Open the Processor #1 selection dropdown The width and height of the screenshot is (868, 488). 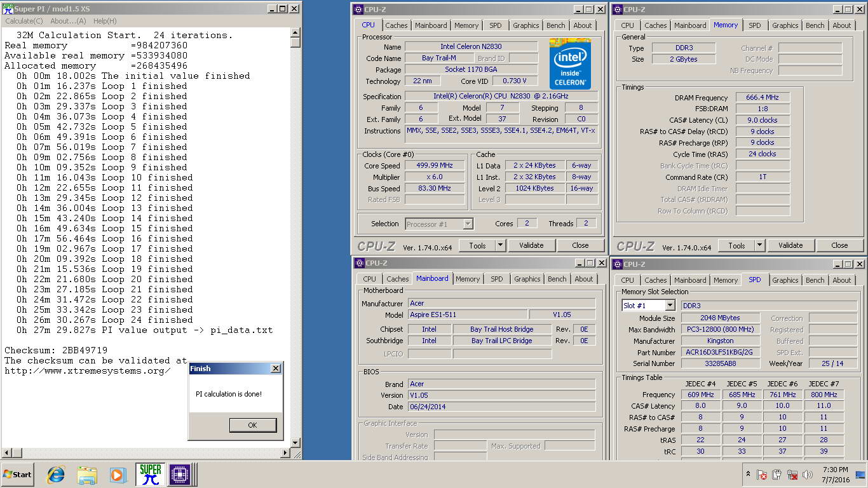[468, 224]
